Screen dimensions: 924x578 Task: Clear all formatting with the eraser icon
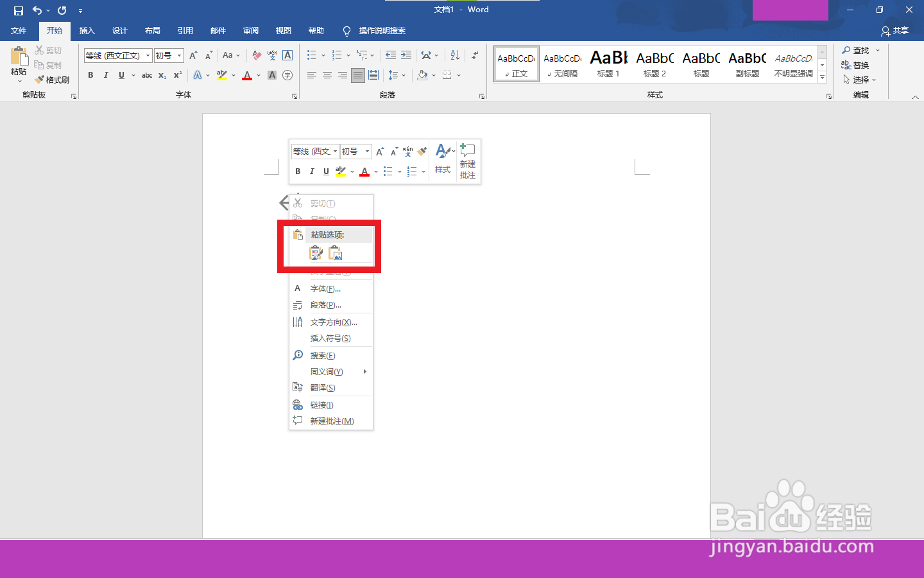pyautogui.click(x=257, y=55)
